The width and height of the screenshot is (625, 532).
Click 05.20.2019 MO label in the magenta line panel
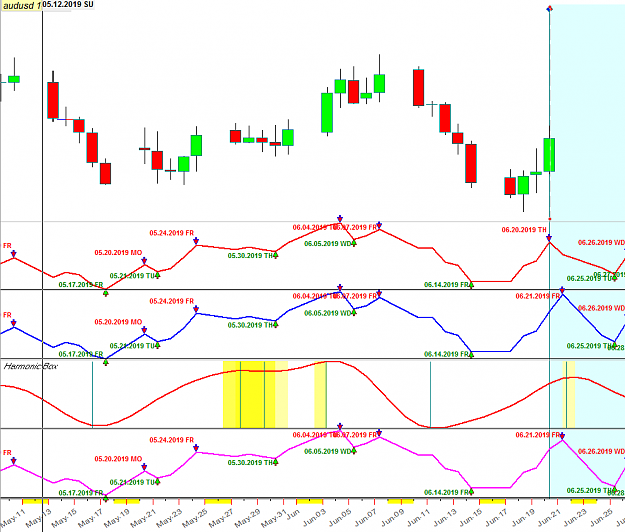click(x=118, y=459)
